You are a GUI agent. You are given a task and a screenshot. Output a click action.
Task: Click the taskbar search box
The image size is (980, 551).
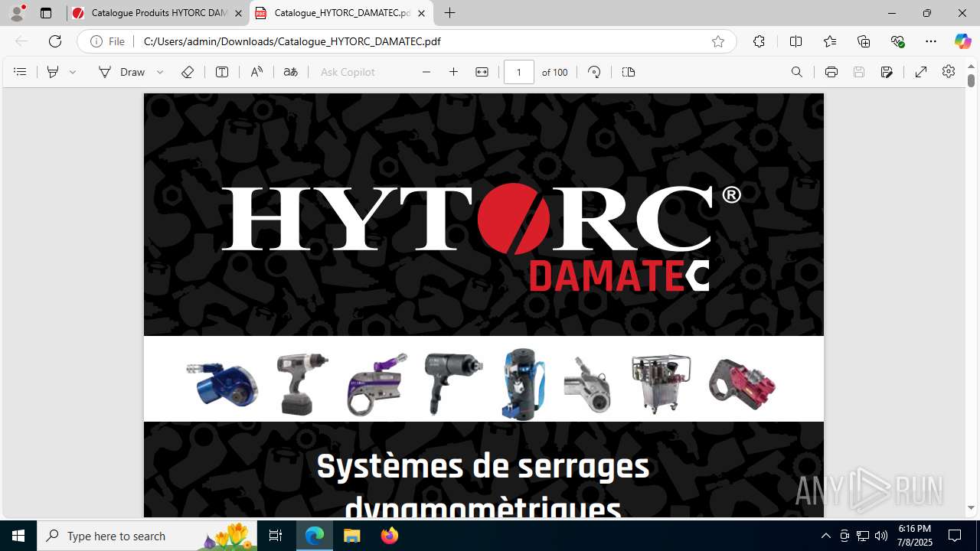[148, 536]
